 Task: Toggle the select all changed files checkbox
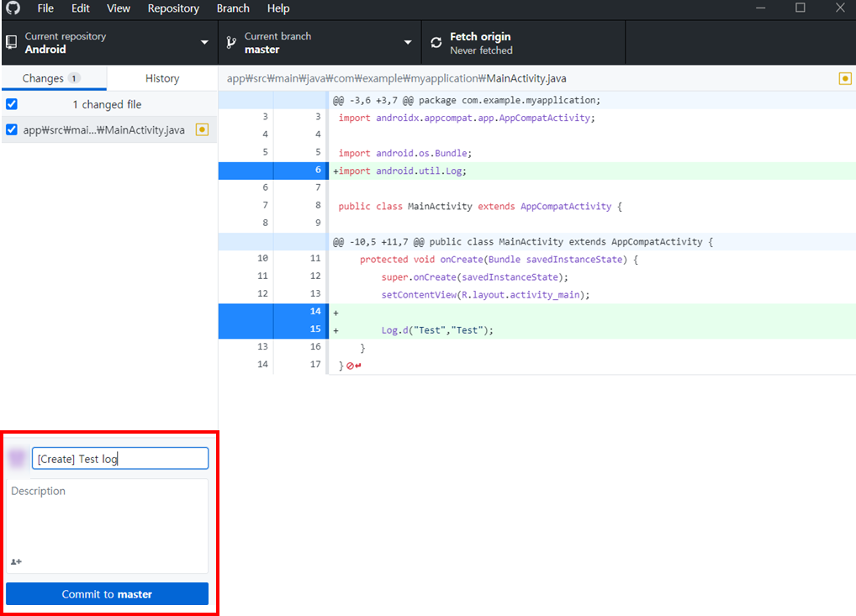[12, 103]
